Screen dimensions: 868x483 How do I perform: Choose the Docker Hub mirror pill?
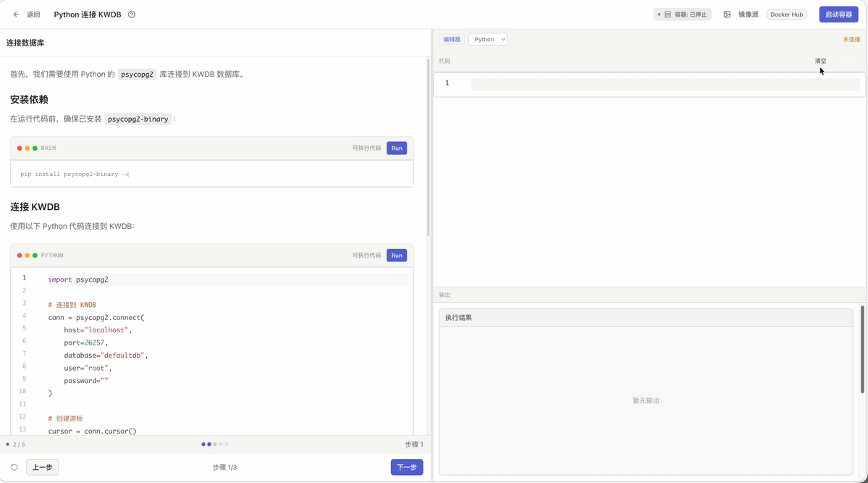pos(786,14)
